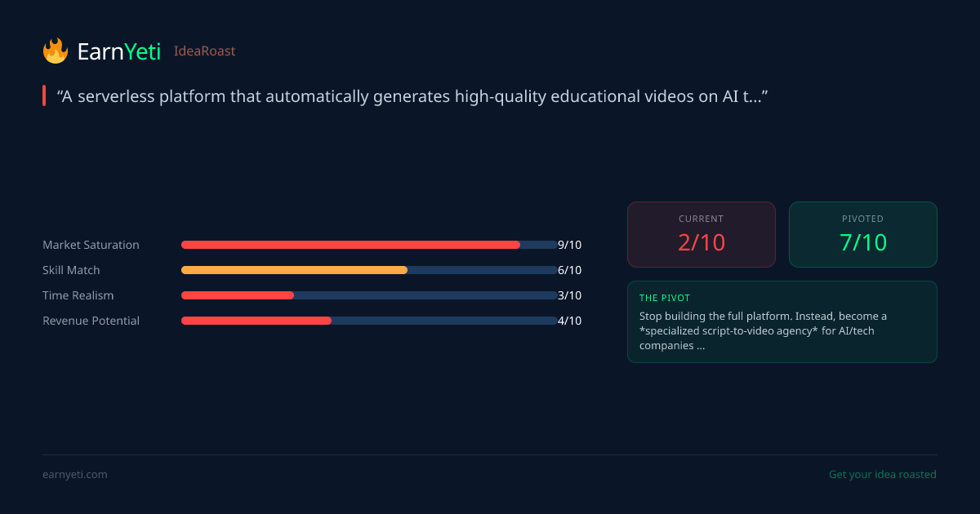Click the quoted serverless platform idea text
The image size is (980, 514).
coord(412,96)
